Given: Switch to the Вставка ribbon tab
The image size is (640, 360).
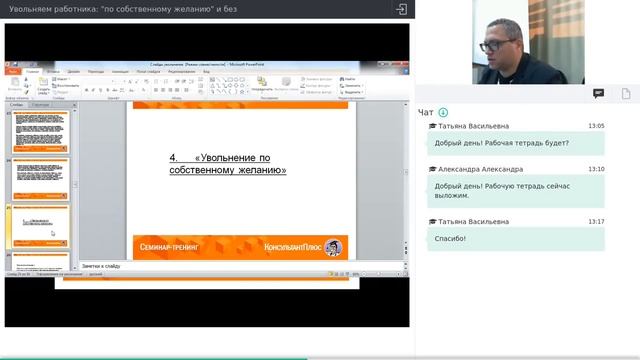Looking at the screenshot, I should click(53, 71).
